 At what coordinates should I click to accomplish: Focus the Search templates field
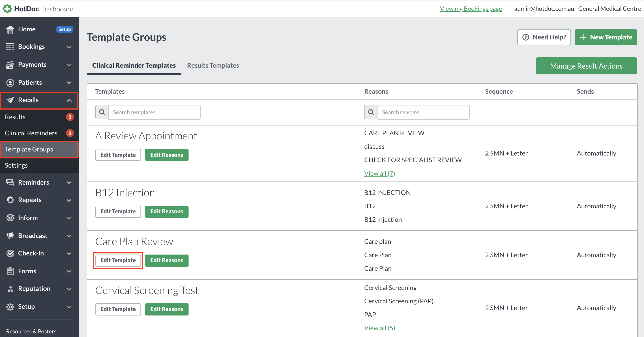pyautogui.click(x=155, y=112)
